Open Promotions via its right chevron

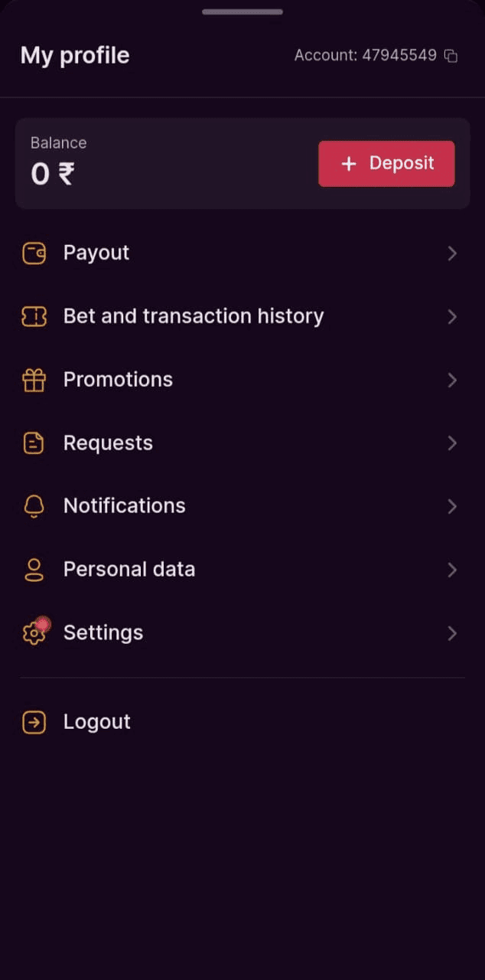click(x=452, y=380)
